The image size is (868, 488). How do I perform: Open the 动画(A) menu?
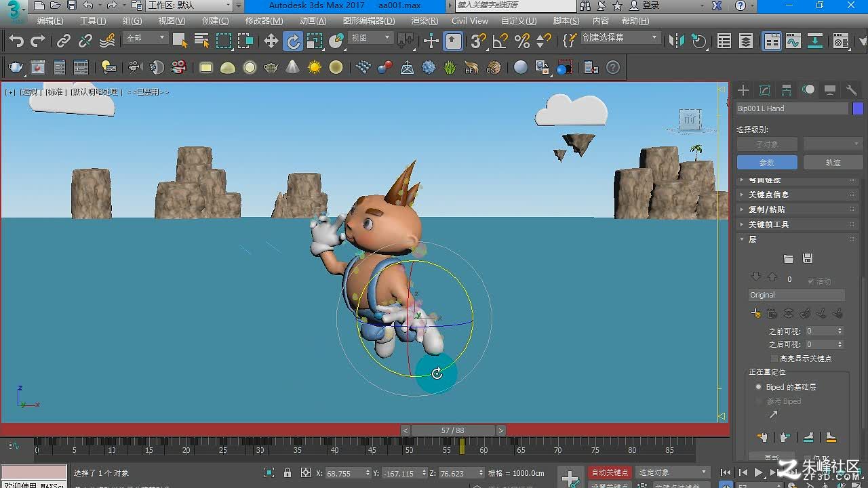click(313, 21)
